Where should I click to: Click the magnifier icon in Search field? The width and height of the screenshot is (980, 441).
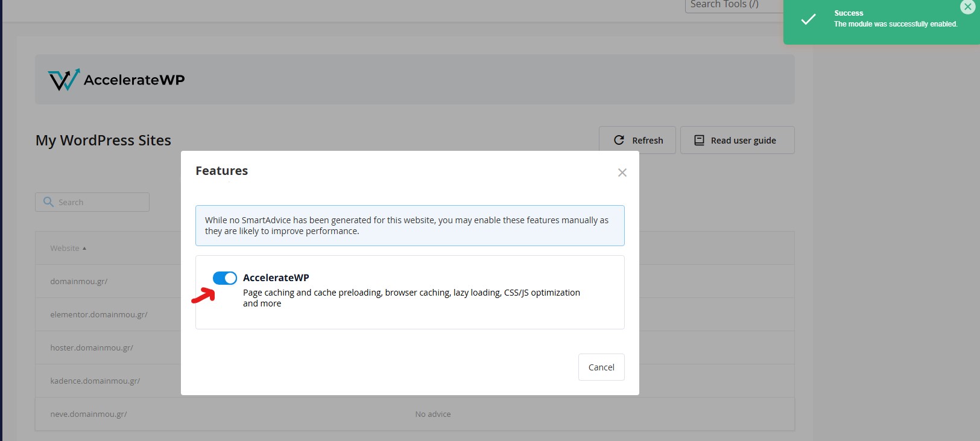[x=49, y=202]
